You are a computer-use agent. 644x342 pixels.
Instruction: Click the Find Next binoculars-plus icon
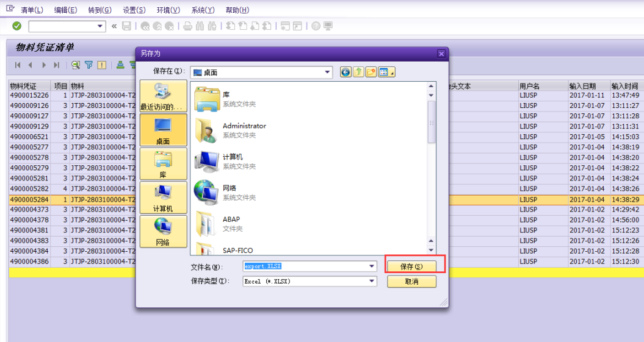pos(212,26)
